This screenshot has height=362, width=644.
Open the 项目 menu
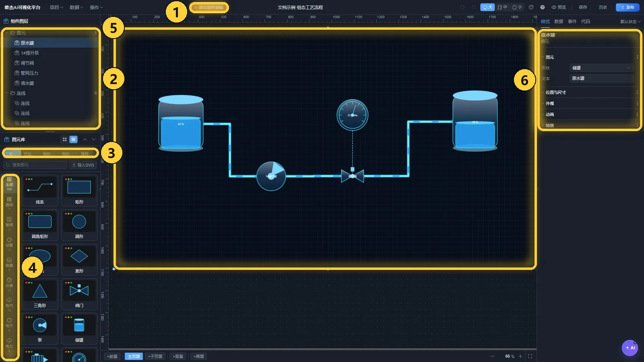[x=56, y=7]
